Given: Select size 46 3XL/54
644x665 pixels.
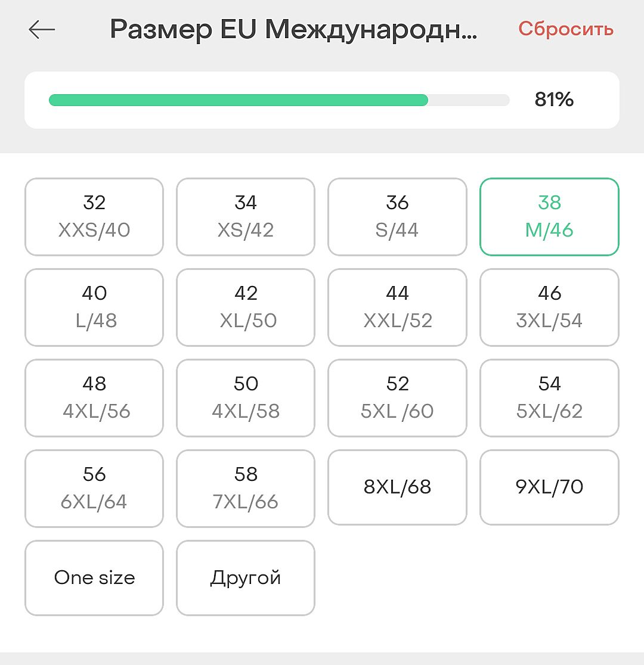Looking at the screenshot, I should (549, 307).
